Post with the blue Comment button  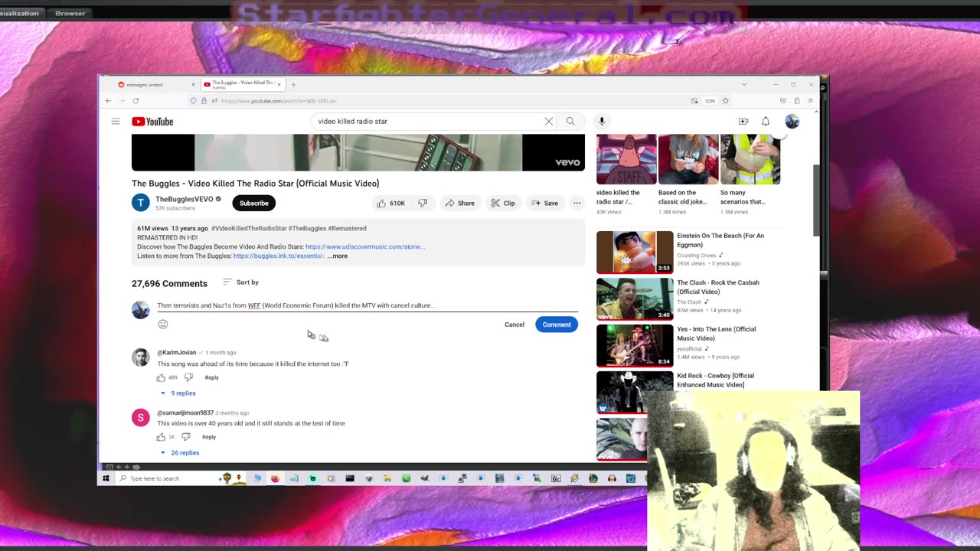pos(557,324)
